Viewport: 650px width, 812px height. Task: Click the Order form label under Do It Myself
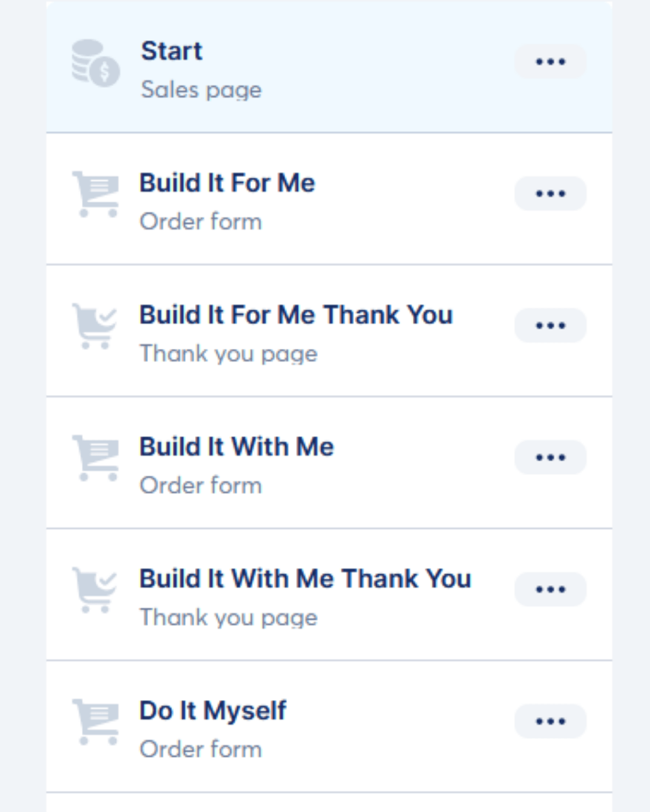tap(200, 749)
